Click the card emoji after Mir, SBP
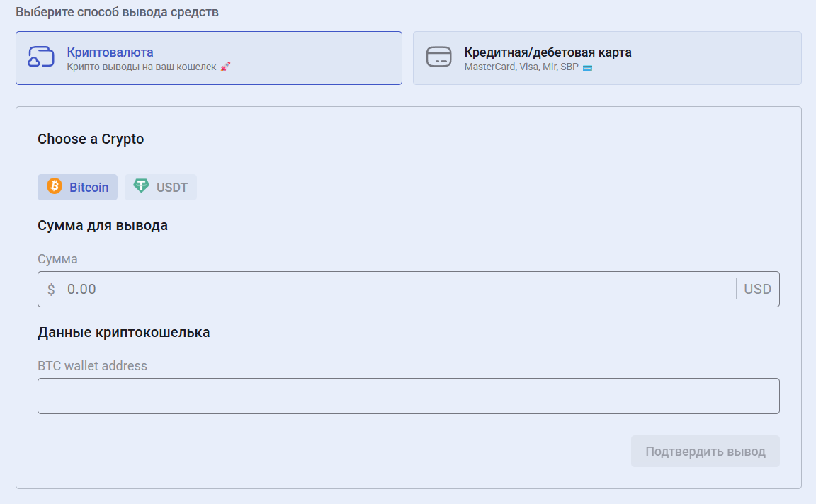This screenshot has width=816, height=504. 587,68
